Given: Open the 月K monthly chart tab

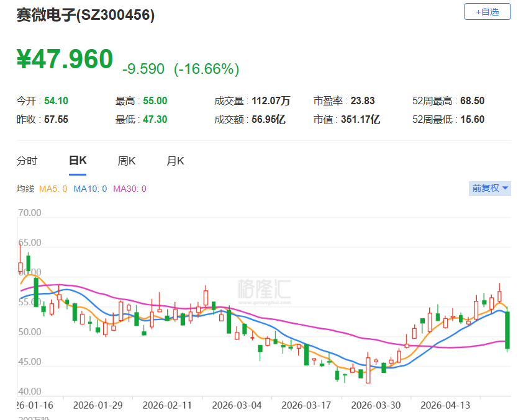Looking at the screenshot, I should pyautogui.click(x=176, y=161).
